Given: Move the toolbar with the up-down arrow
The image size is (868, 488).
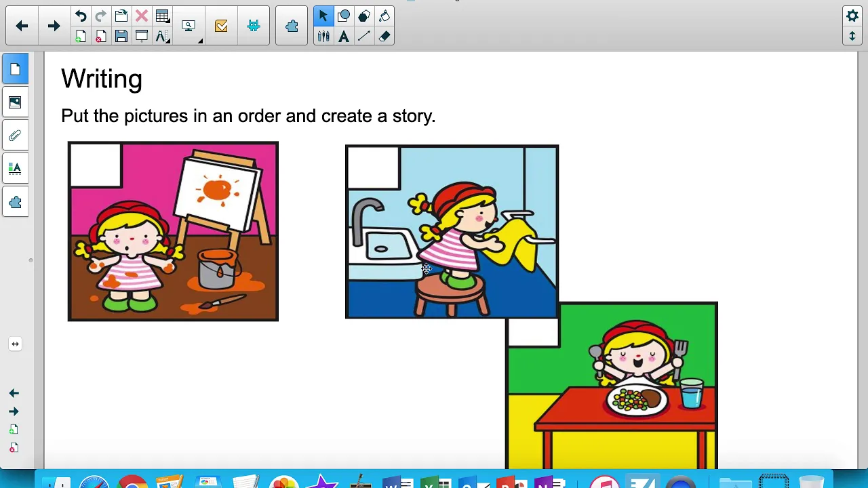Looking at the screenshot, I should (852, 36).
